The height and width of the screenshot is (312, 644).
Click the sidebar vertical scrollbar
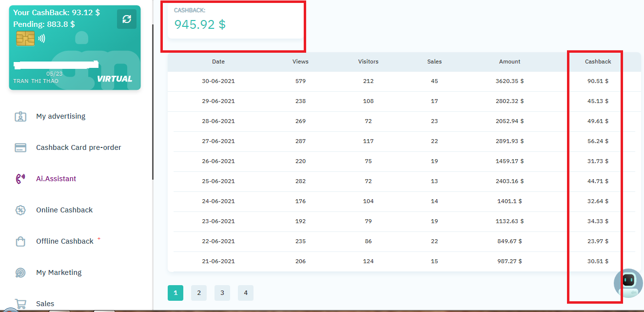point(153,103)
